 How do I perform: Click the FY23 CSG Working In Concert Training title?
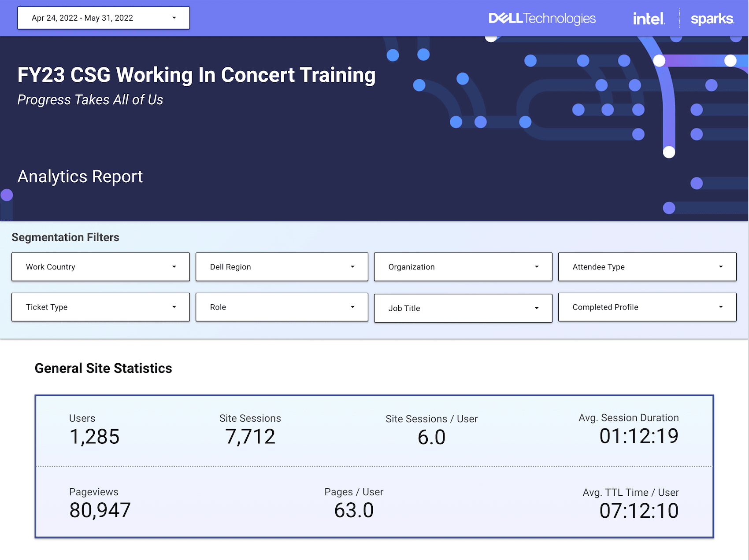(197, 75)
